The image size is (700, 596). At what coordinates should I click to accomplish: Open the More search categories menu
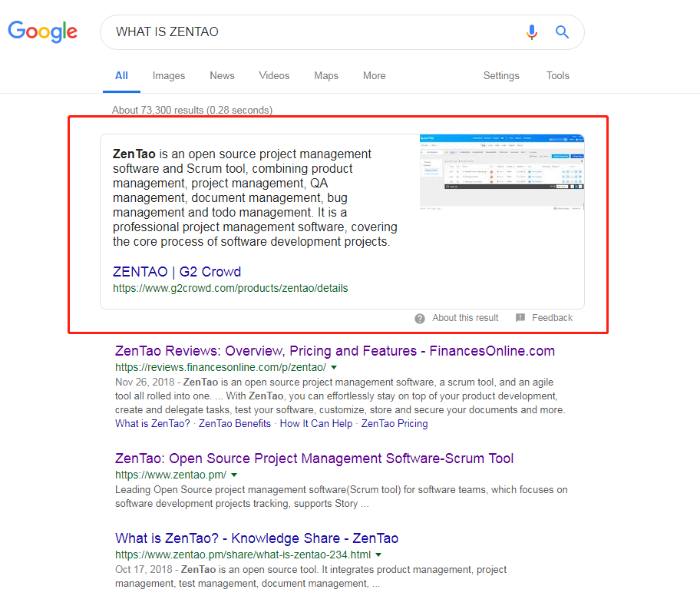point(374,76)
